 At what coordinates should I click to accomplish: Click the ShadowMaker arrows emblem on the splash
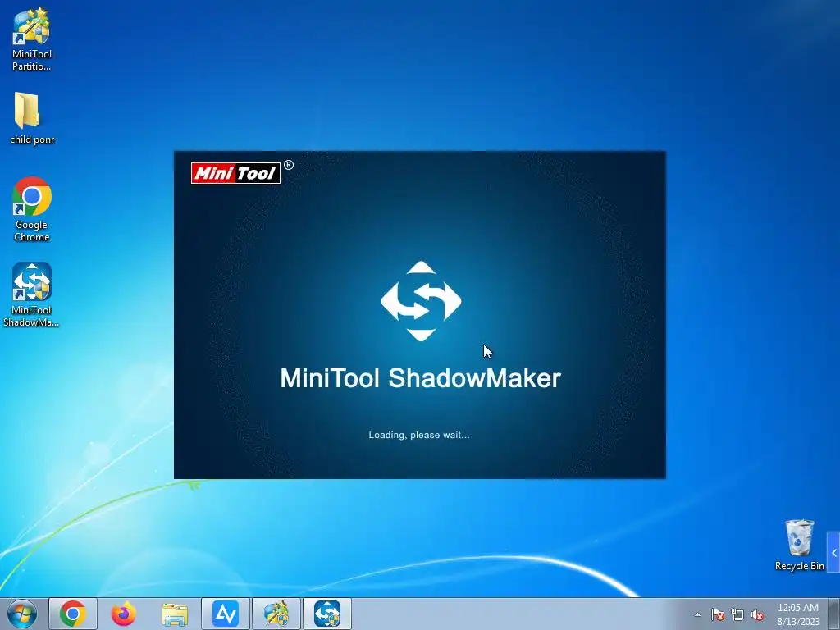click(421, 301)
